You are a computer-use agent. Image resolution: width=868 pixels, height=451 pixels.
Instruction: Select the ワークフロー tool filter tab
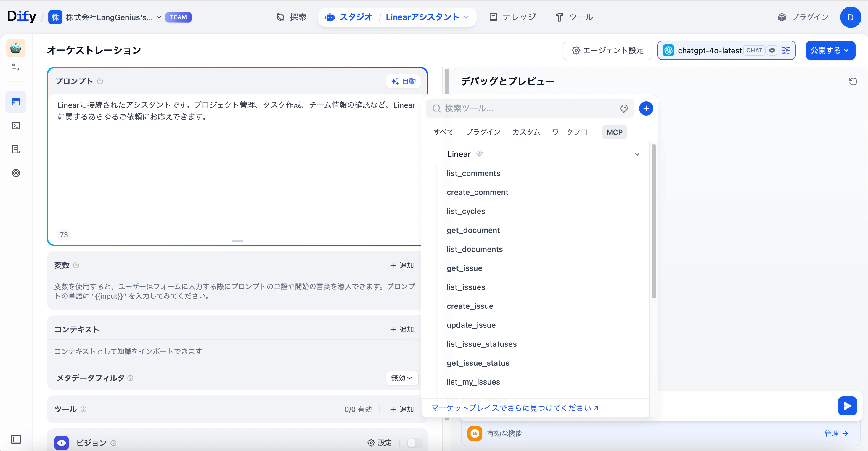click(x=573, y=132)
